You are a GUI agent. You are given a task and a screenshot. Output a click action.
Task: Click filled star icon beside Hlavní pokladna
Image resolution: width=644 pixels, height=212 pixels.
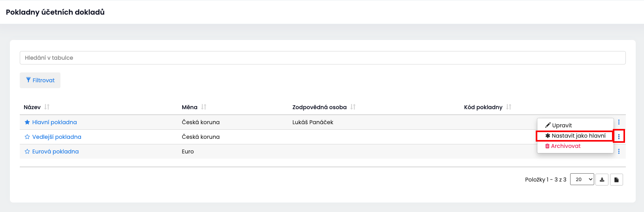(27, 122)
